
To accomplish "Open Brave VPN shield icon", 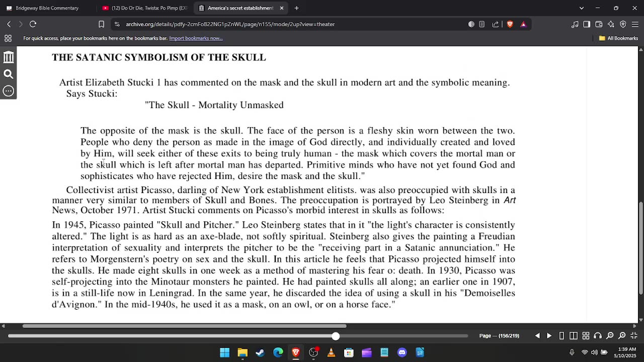I will [x=623, y=24].
